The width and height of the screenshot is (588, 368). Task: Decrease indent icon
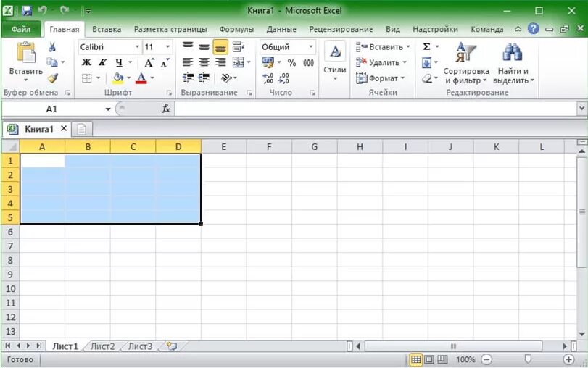(x=188, y=78)
